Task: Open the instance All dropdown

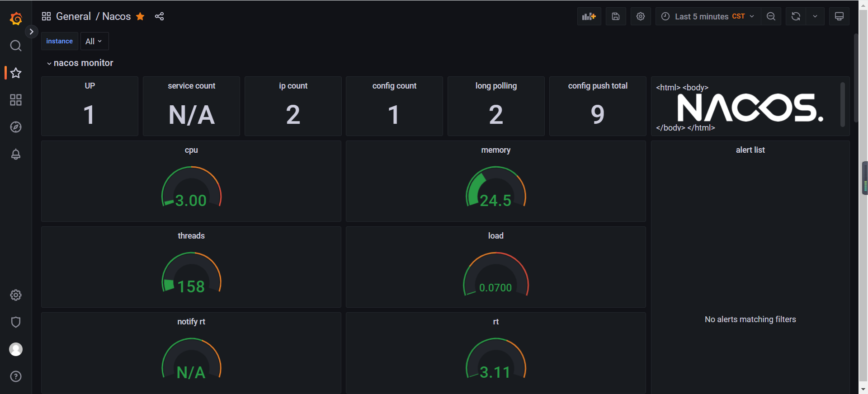Action: [x=94, y=42]
